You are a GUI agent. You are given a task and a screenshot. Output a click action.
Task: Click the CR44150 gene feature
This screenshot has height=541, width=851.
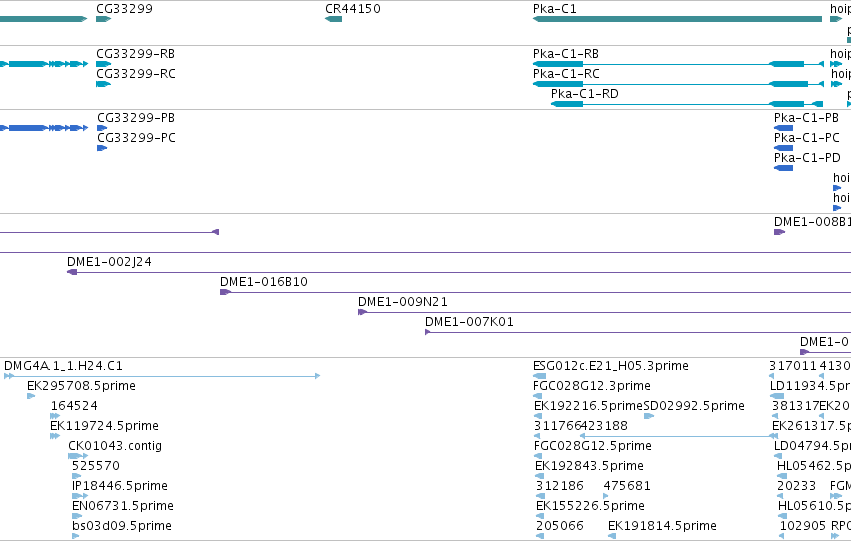[333, 19]
